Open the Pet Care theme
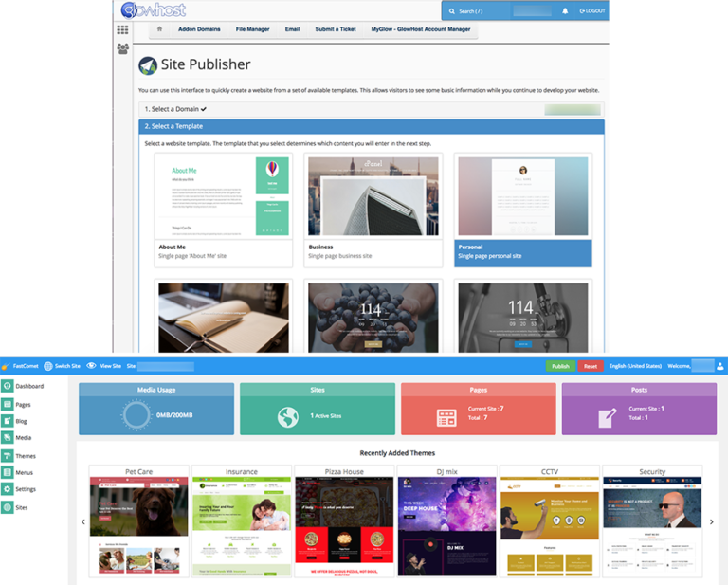Screen dimensions: 728x585 138,521
